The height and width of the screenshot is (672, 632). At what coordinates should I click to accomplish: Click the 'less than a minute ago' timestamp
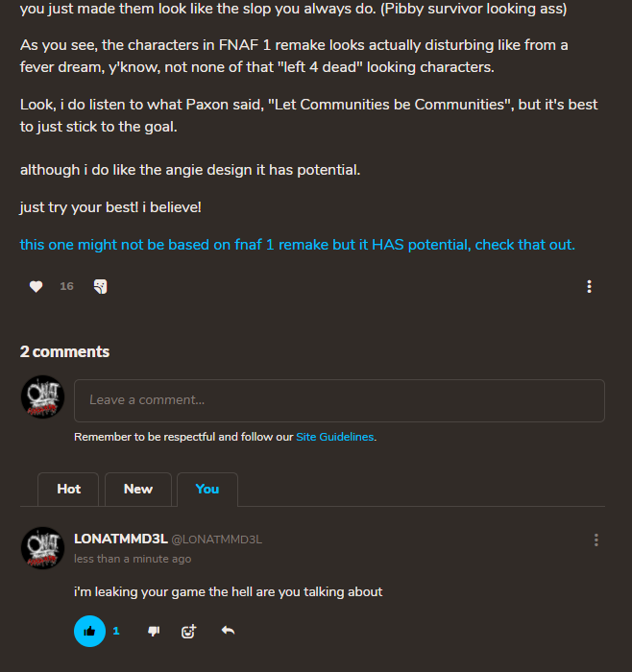(x=133, y=559)
